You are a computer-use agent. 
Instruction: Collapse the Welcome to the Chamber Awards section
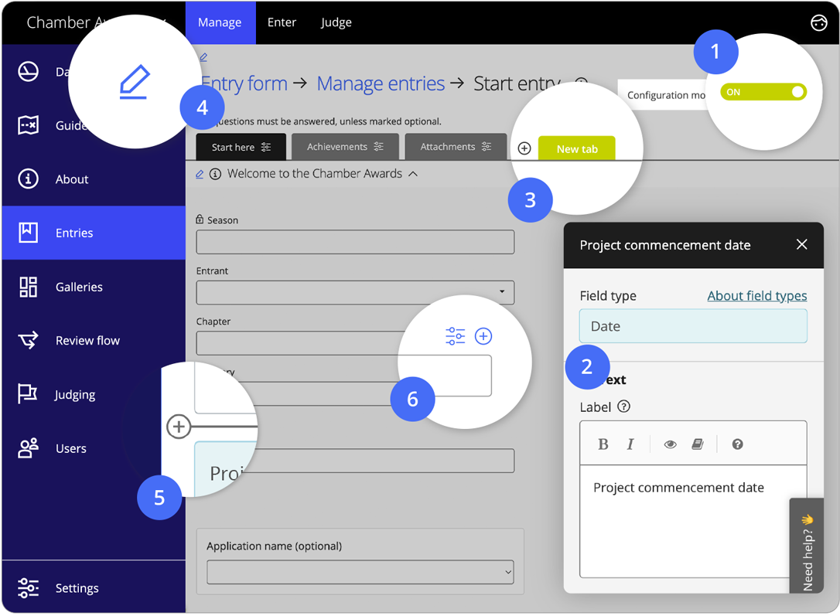(x=414, y=173)
